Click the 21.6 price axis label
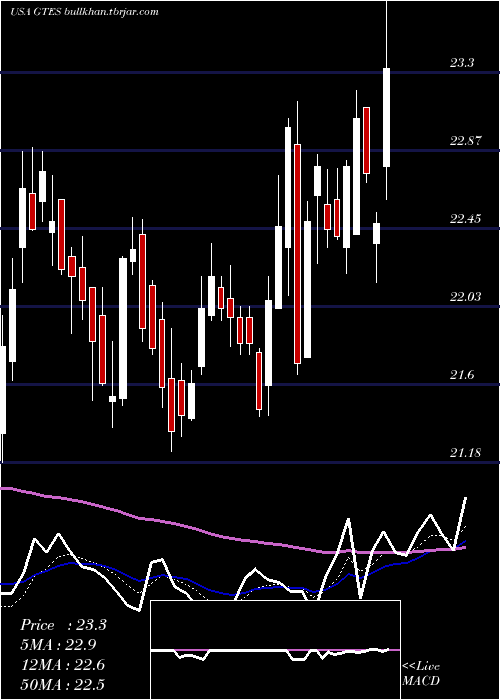500x700 pixels. click(462, 375)
